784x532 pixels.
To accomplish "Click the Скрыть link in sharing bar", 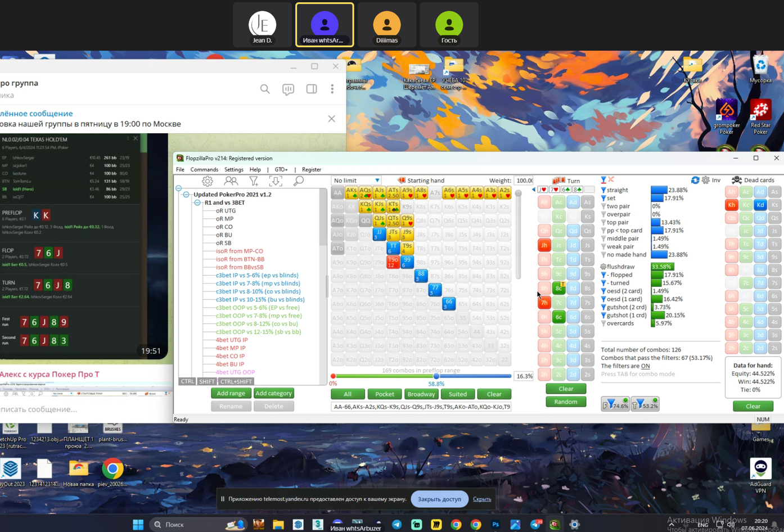I will click(482, 499).
